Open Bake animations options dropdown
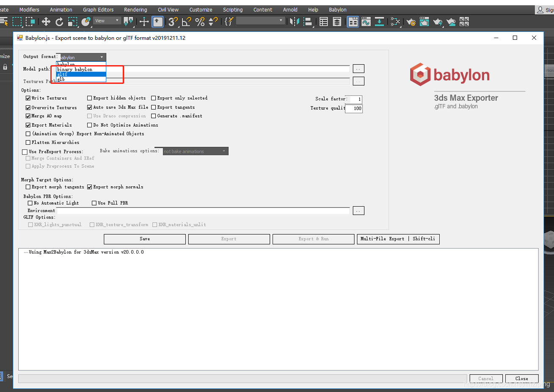554x392 pixels. click(195, 151)
